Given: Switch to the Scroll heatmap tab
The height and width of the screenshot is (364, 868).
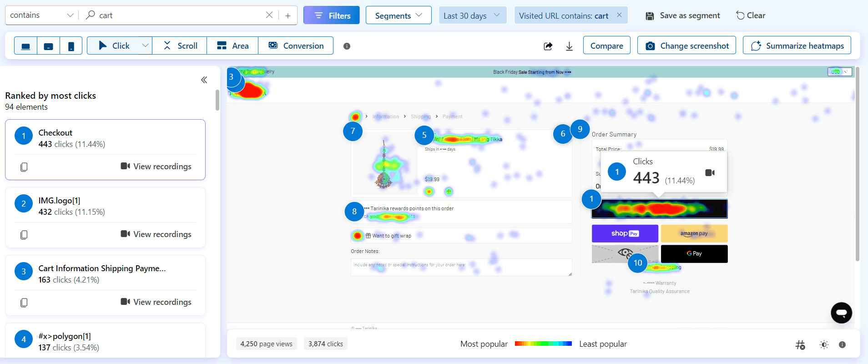Looking at the screenshot, I should tap(180, 46).
